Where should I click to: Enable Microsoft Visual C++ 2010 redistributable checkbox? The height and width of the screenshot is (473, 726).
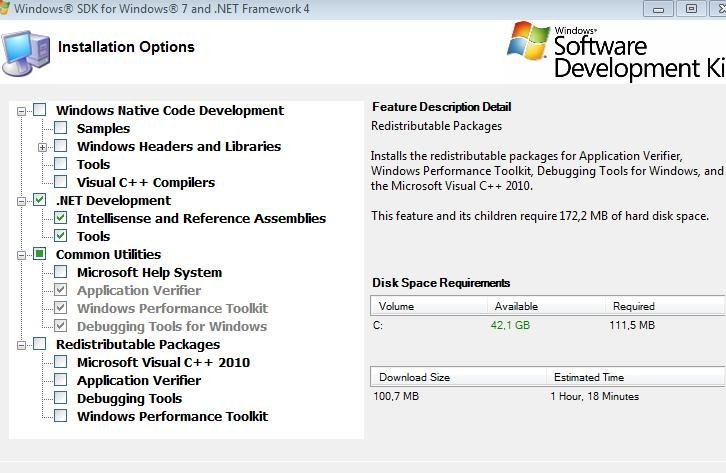click(x=61, y=361)
